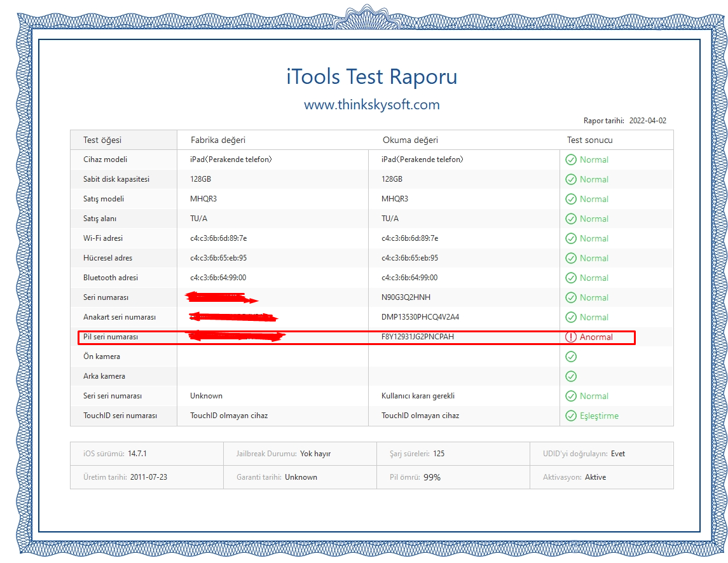Click the Rapor tarihi label

[x=603, y=121]
